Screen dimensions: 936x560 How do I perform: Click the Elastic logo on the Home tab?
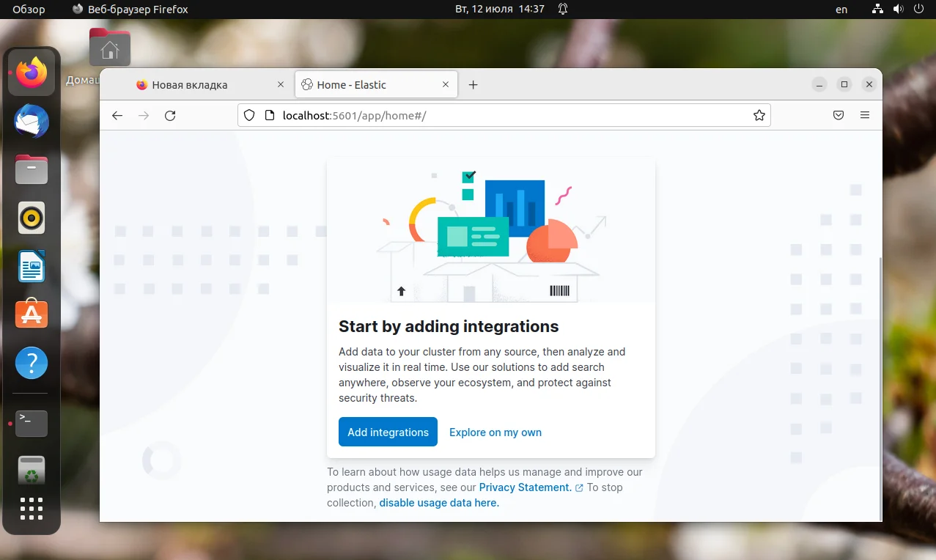307,84
